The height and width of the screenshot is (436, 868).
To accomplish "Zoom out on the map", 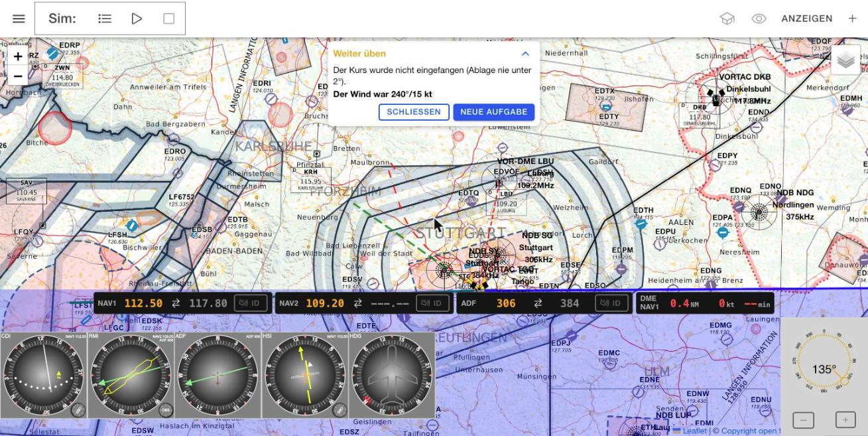I will point(18,76).
